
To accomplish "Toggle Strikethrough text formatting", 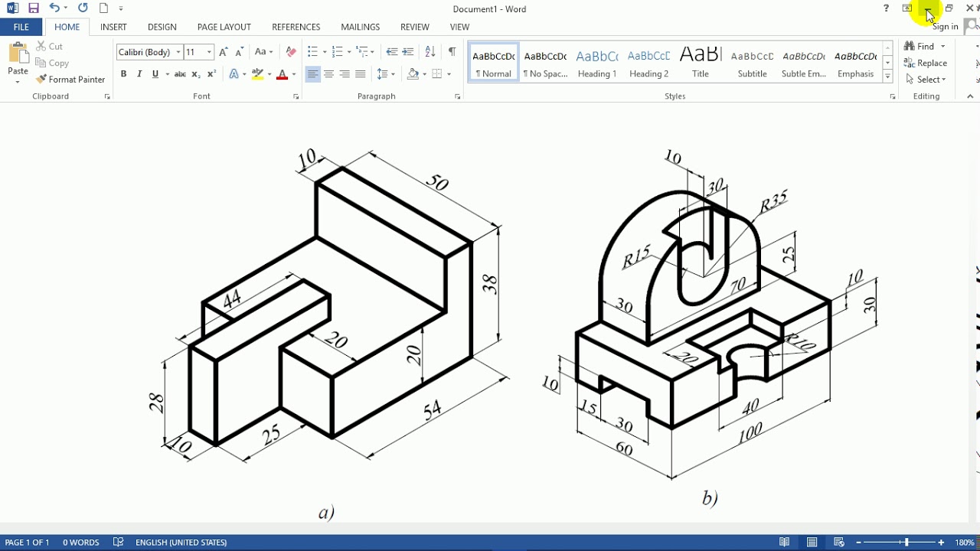I will pos(180,74).
